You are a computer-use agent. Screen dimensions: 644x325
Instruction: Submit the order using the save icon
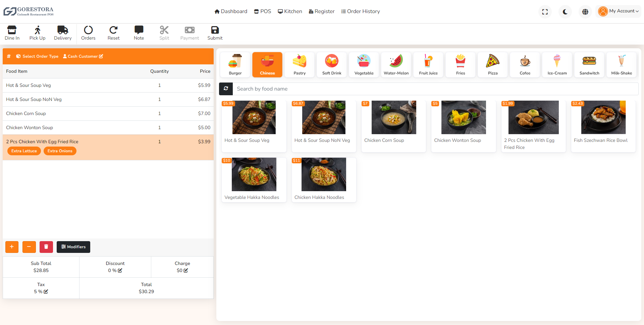click(215, 30)
